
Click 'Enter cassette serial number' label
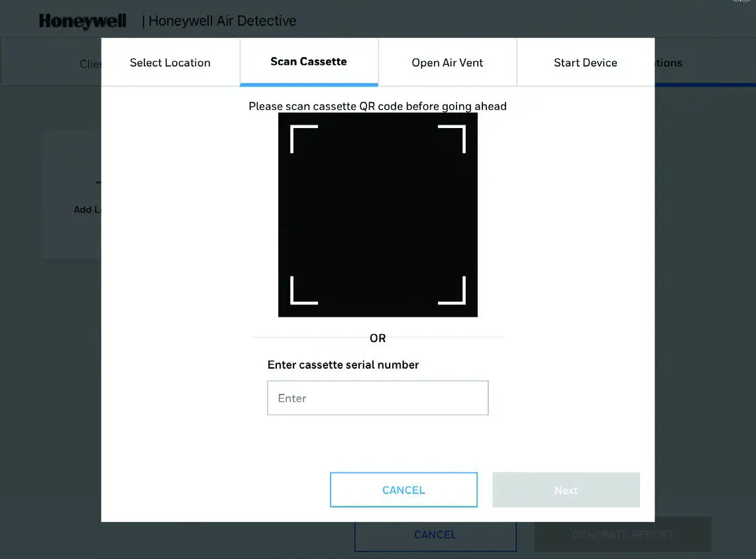pyautogui.click(x=343, y=365)
